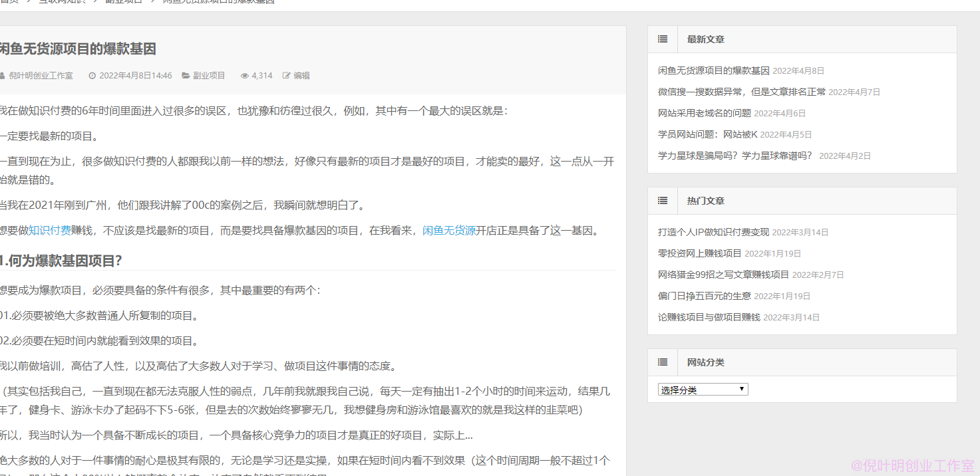Open the 副业项目 category link
The width and height of the screenshot is (980, 476).
coord(209,76)
